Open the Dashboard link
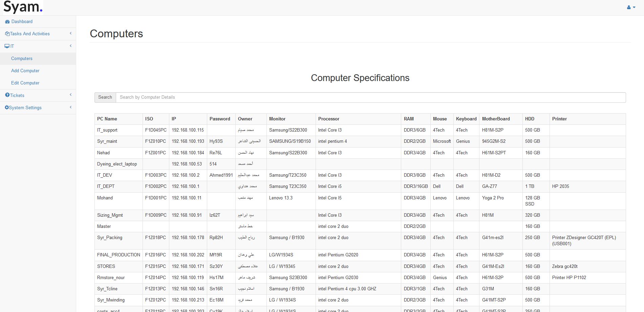644x312 pixels. click(x=22, y=21)
